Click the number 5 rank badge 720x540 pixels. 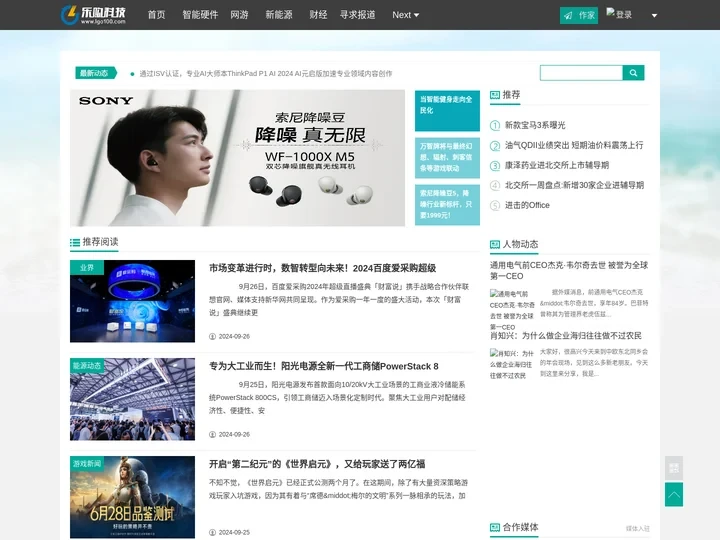[x=495, y=206]
